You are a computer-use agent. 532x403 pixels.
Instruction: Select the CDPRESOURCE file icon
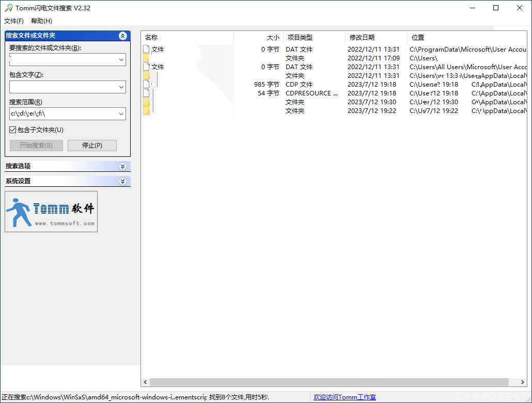pyautogui.click(x=146, y=93)
